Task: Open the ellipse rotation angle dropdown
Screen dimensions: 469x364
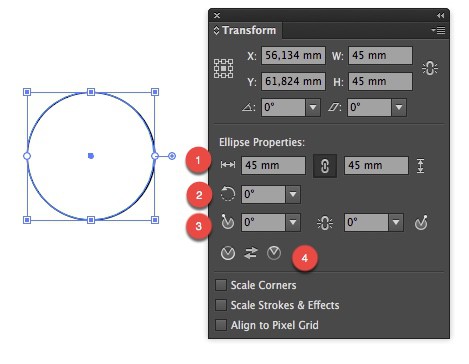Action: coord(293,194)
